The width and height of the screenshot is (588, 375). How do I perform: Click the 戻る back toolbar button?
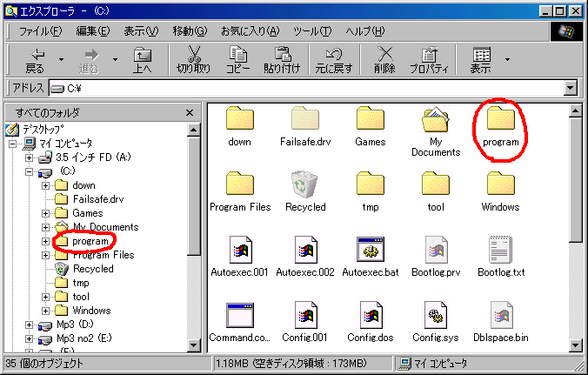[x=35, y=60]
